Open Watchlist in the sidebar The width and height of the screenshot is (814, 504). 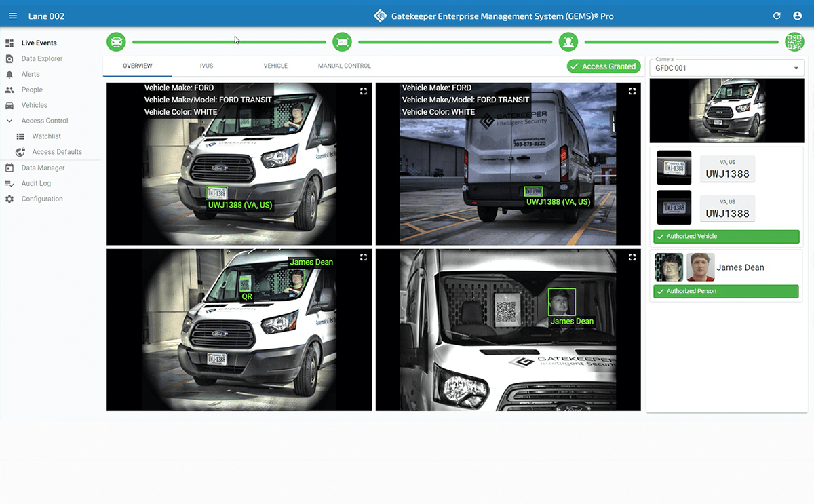(46, 136)
